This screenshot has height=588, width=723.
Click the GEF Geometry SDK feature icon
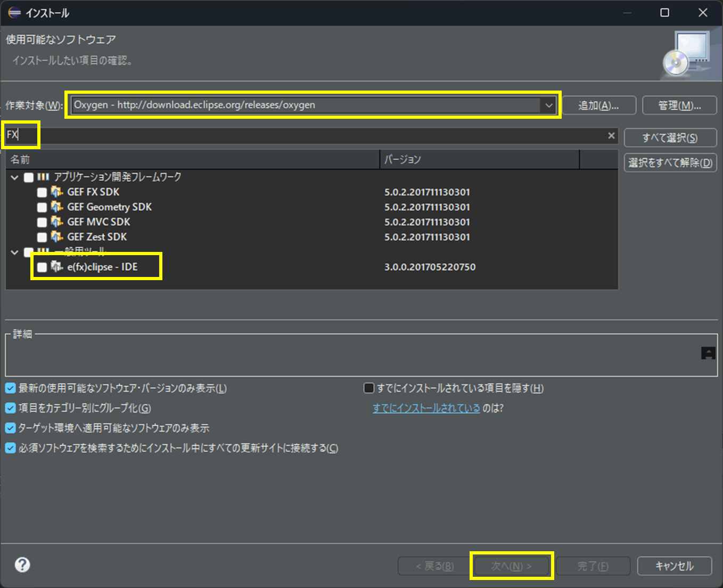click(57, 207)
